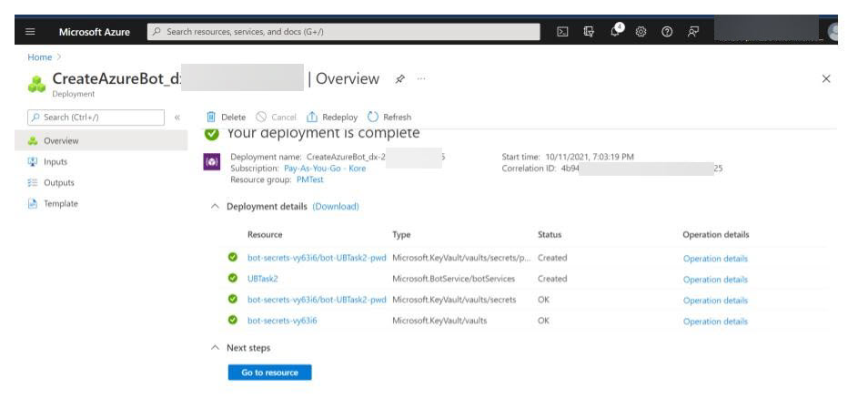Collapse the Deployment details section
Image resolution: width=868 pixels, height=399 pixels.
point(215,206)
